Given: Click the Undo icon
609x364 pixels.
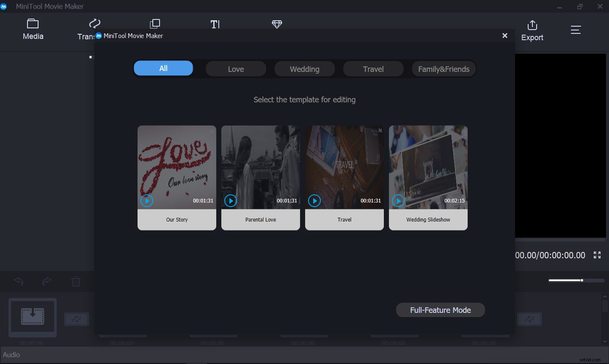Looking at the screenshot, I should click(x=19, y=281).
